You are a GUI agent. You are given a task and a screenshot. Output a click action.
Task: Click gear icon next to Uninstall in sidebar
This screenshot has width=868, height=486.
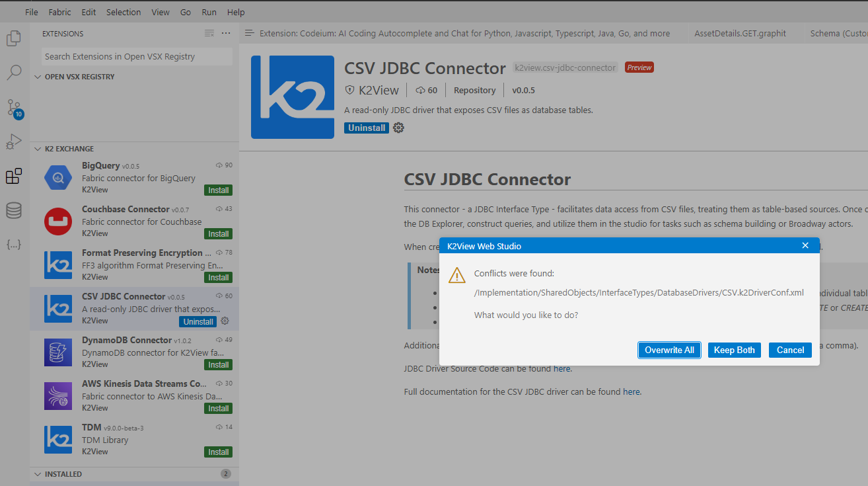(225, 321)
